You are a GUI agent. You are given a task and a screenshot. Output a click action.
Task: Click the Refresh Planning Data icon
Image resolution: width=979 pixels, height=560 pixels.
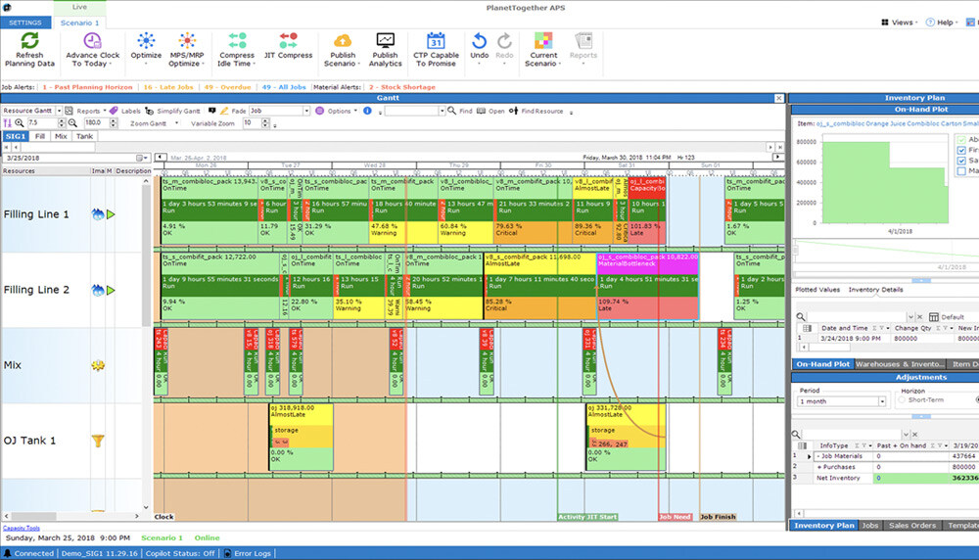(x=29, y=41)
